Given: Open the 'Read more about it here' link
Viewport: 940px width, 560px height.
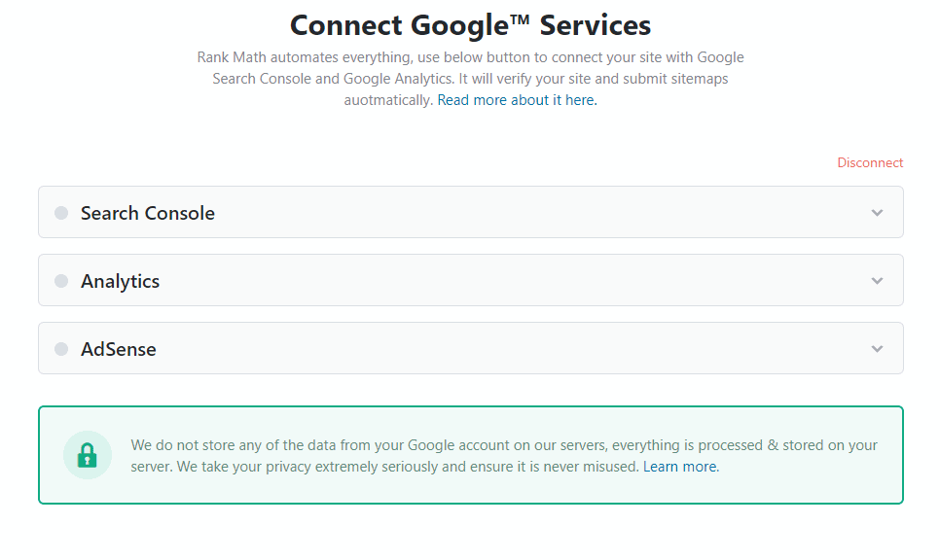Looking at the screenshot, I should point(517,100).
